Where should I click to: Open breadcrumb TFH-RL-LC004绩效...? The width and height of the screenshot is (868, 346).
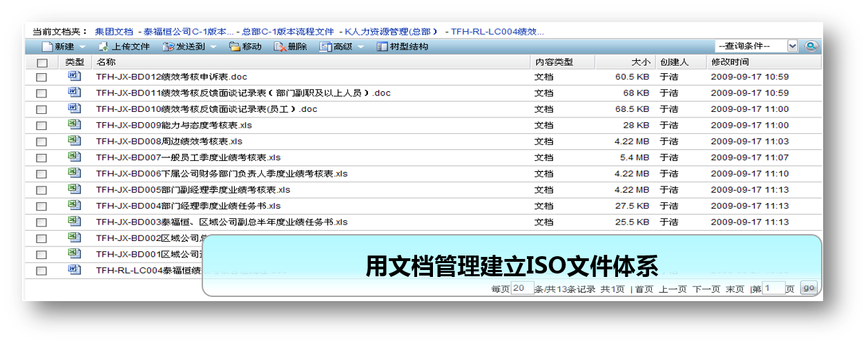(x=497, y=32)
